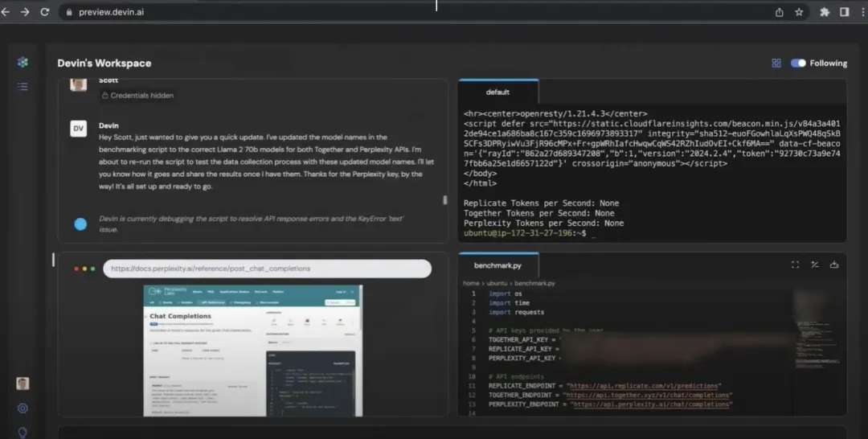Open the browser side panel icon
The height and width of the screenshot is (439, 868).
coord(844,12)
